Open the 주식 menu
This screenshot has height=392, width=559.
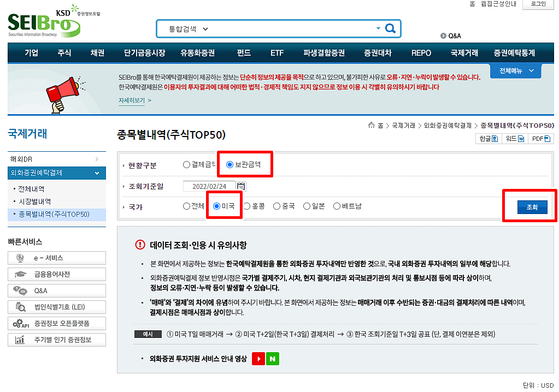point(64,53)
